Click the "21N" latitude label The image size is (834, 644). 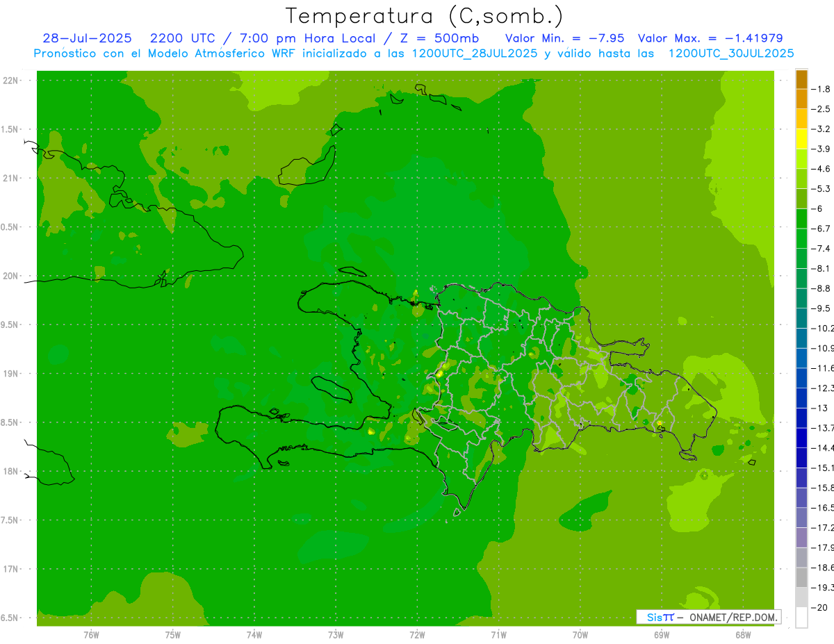(x=11, y=178)
